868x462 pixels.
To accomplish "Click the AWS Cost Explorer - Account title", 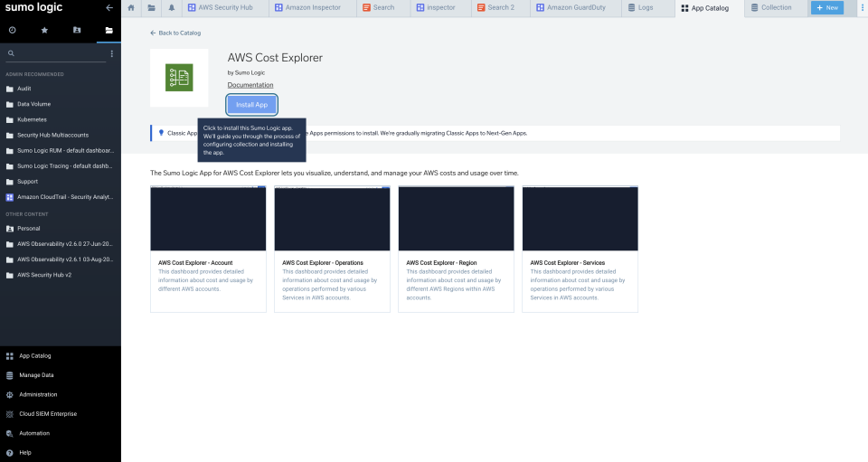I will click(x=195, y=263).
